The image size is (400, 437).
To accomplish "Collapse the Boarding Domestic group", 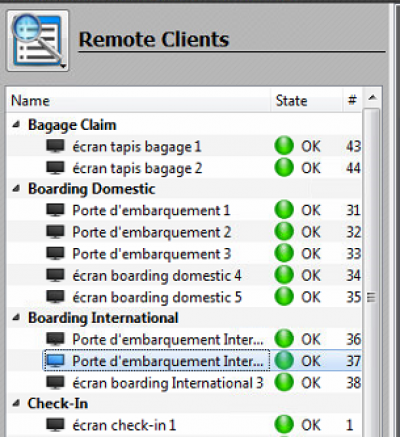I will click(x=16, y=189).
